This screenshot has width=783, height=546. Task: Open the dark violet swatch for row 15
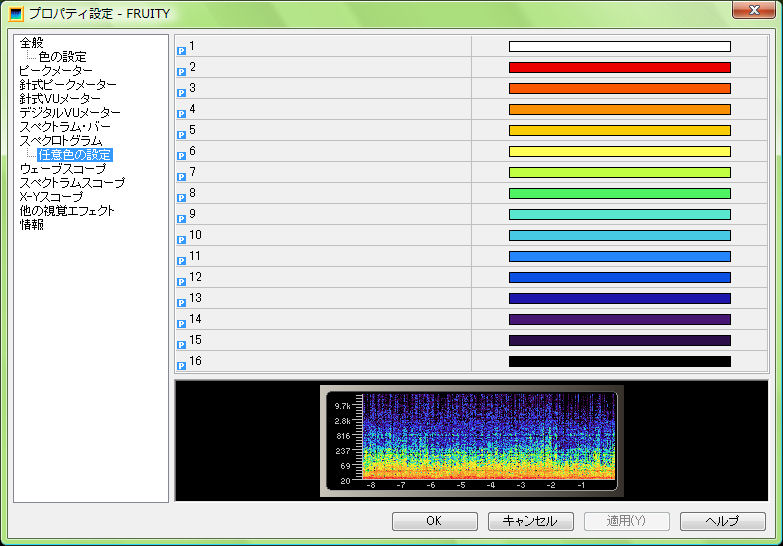tap(620, 340)
